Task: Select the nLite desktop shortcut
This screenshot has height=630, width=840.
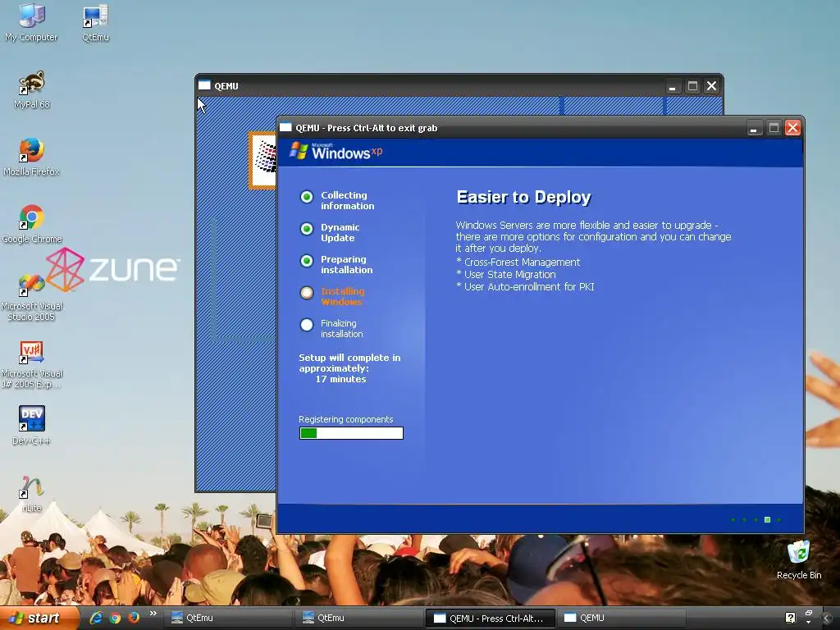Action: tap(32, 493)
